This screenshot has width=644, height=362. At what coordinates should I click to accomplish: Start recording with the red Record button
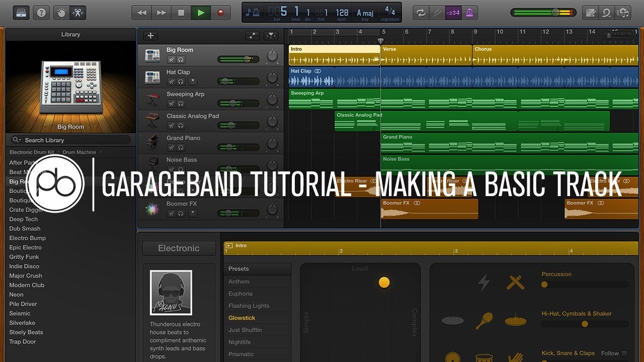point(220,13)
